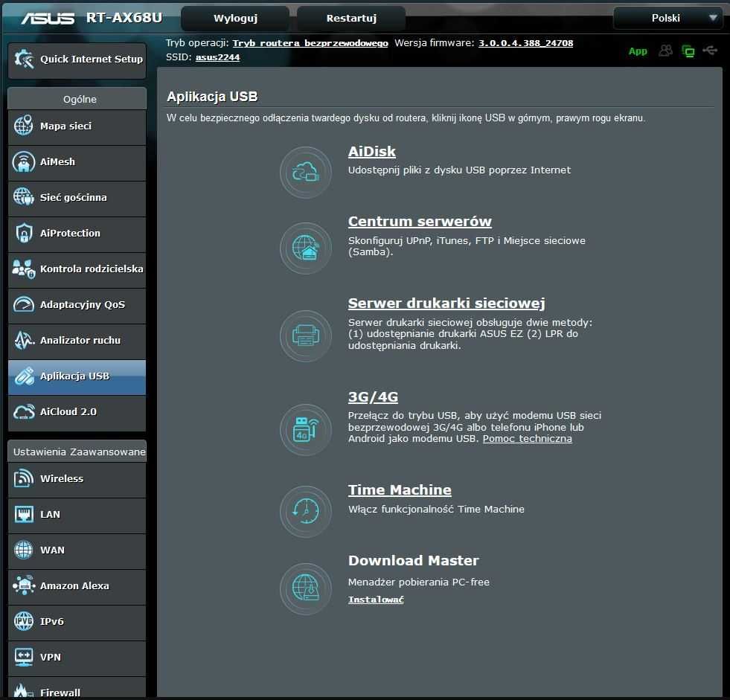Click the Instalować link
Image resolution: width=730 pixels, height=700 pixels.
point(376,600)
